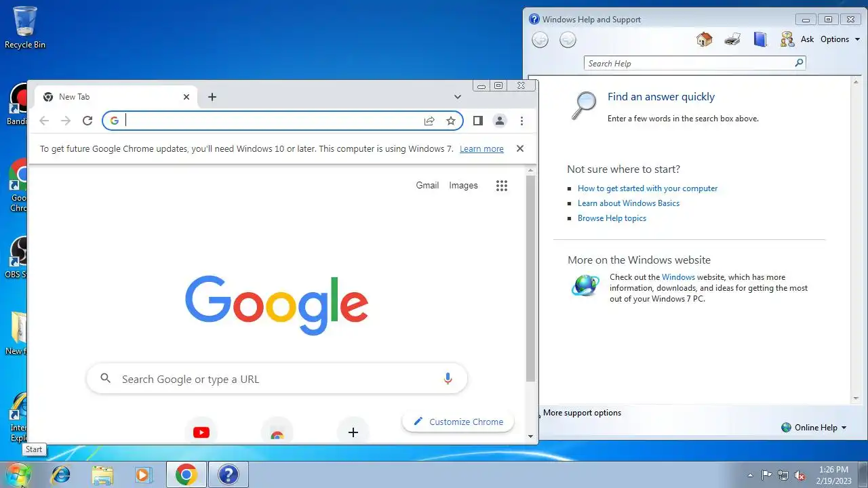Start voice search with the microphone

448,379
